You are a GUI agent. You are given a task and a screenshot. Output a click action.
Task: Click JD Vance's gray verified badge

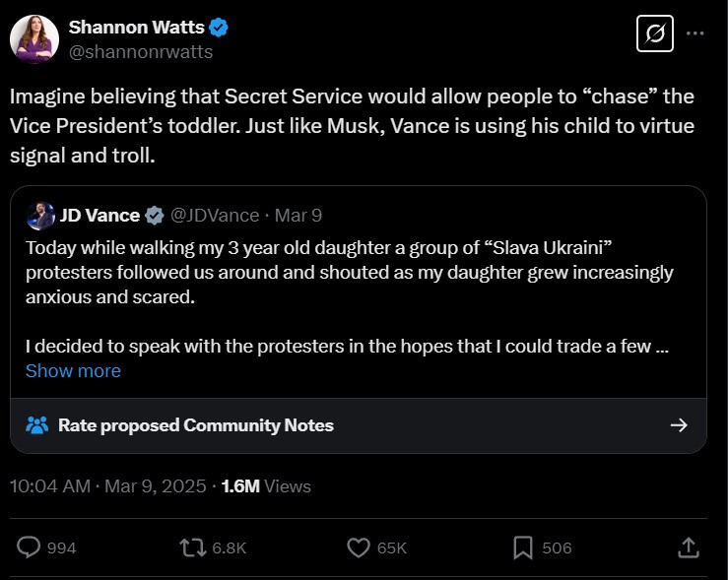pos(155,215)
